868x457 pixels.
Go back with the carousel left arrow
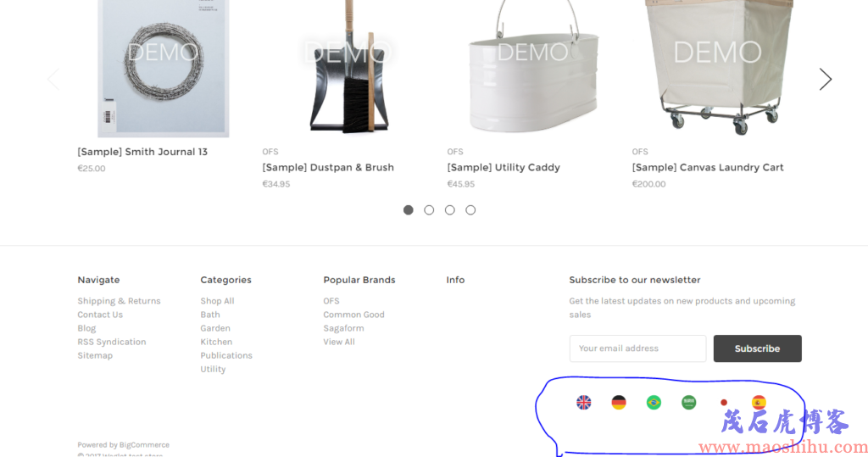(53, 79)
